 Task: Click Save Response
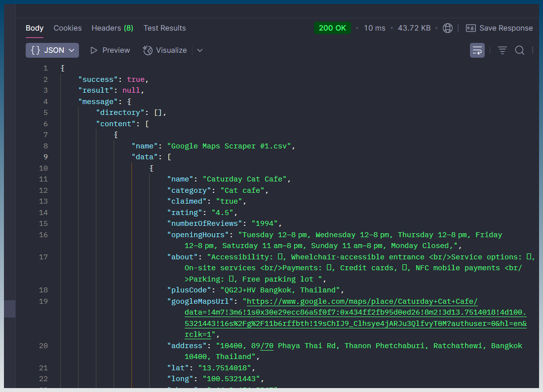pyautogui.click(x=499, y=28)
